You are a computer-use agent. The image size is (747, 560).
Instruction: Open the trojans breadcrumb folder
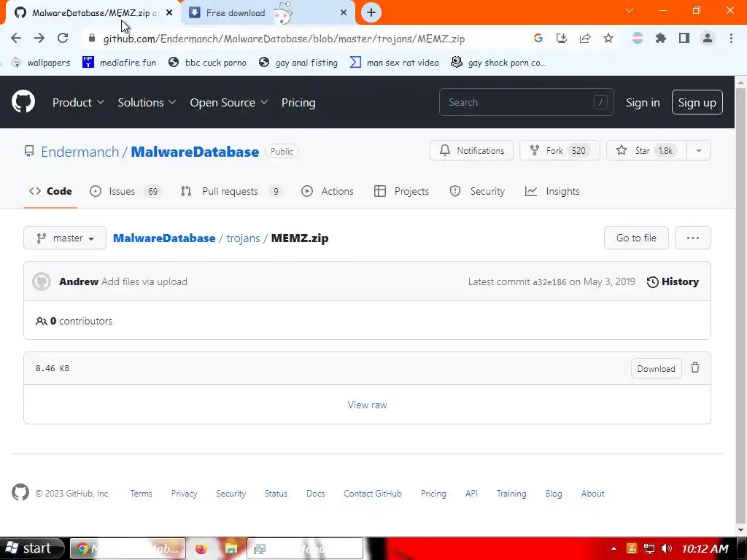click(243, 238)
